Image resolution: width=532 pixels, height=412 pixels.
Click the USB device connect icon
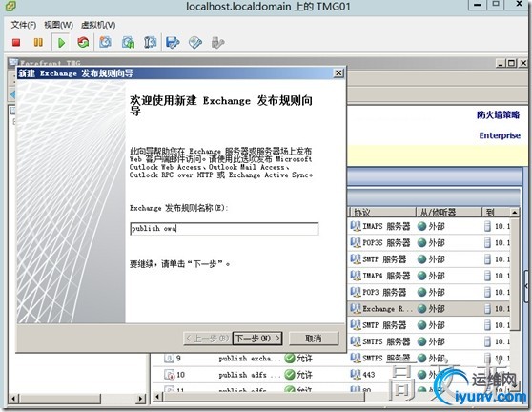point(217,42)
